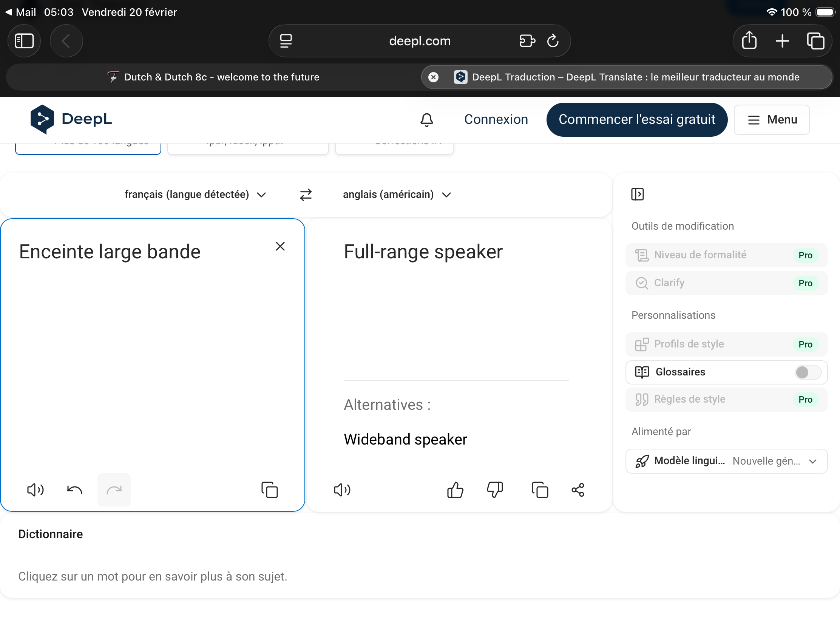Listen to the source text audio

36,490
